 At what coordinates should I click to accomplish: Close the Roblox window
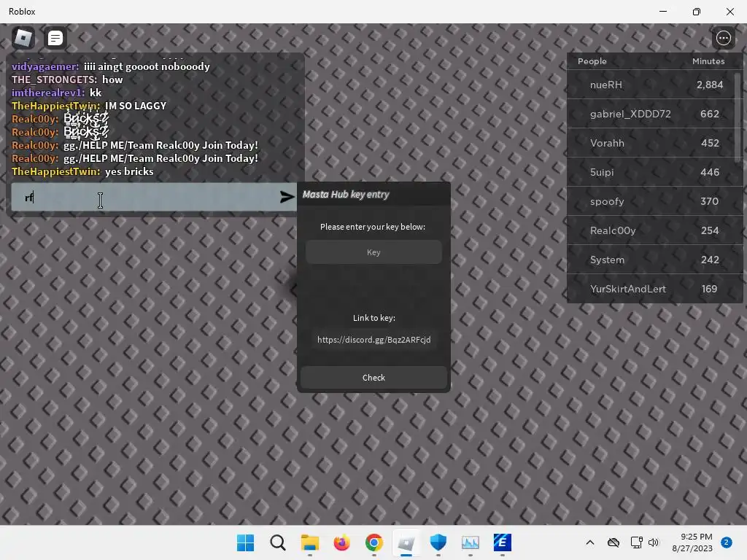click(729, 12)
